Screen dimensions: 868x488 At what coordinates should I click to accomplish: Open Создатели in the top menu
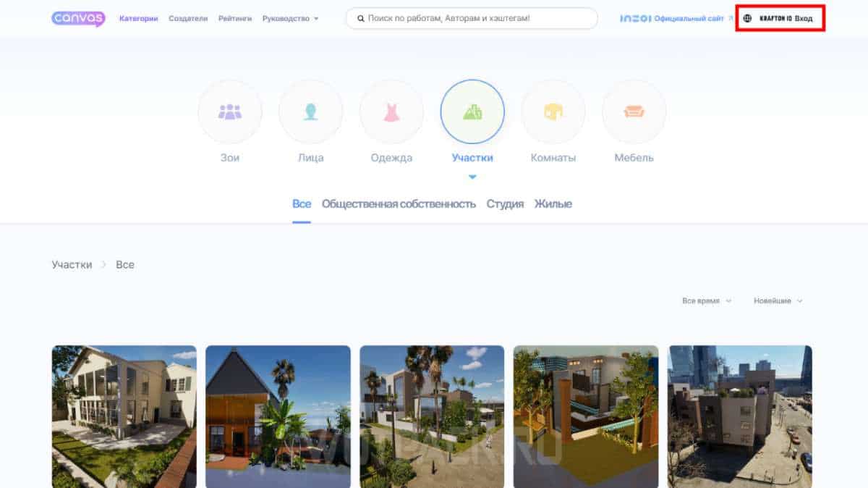tap(188, 18)
